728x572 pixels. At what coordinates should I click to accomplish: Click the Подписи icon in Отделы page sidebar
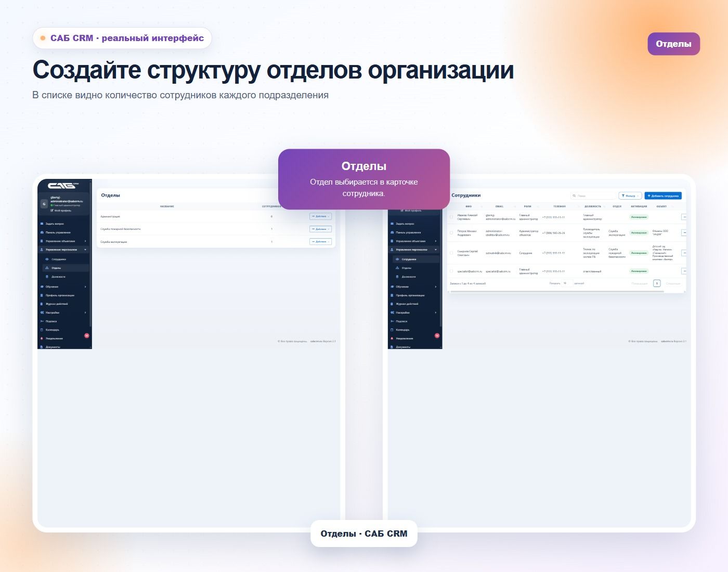42,321
